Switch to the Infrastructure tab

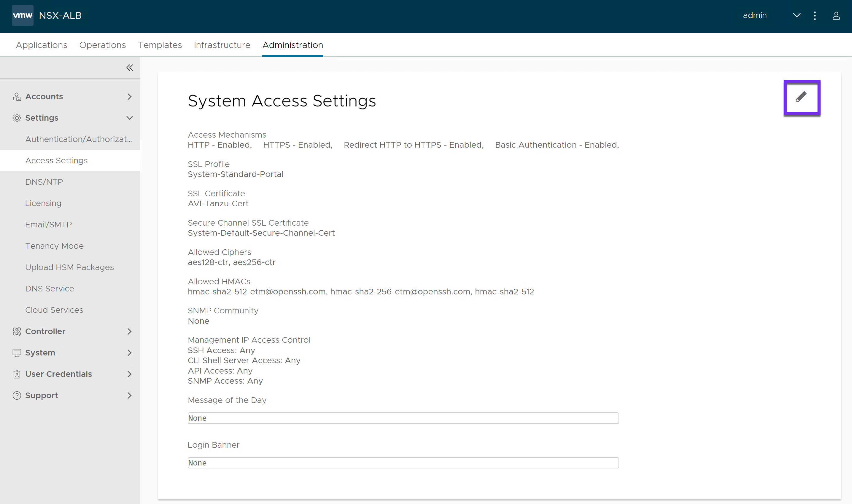[222, 45]
